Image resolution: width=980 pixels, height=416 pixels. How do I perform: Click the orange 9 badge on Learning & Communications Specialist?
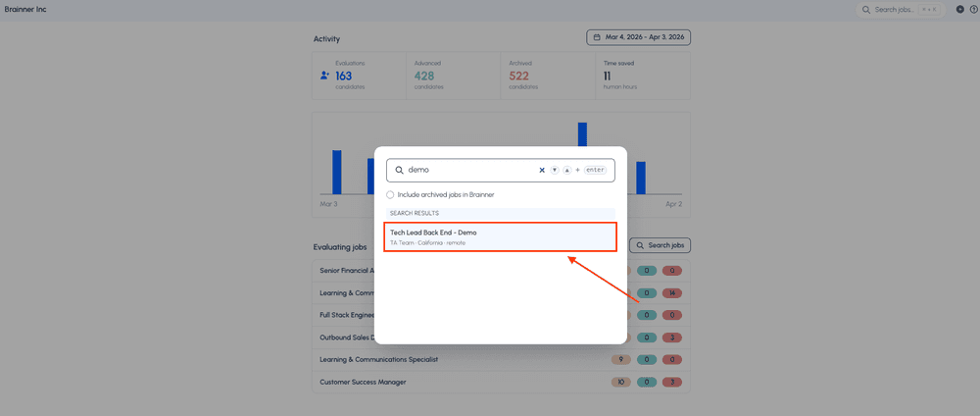pos(620,360)
